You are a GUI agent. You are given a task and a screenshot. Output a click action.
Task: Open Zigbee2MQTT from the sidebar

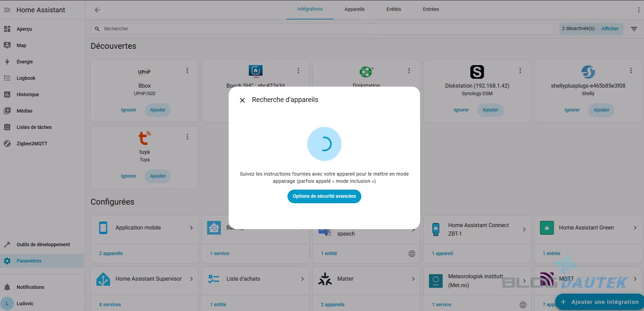click(x=32, y=144)
